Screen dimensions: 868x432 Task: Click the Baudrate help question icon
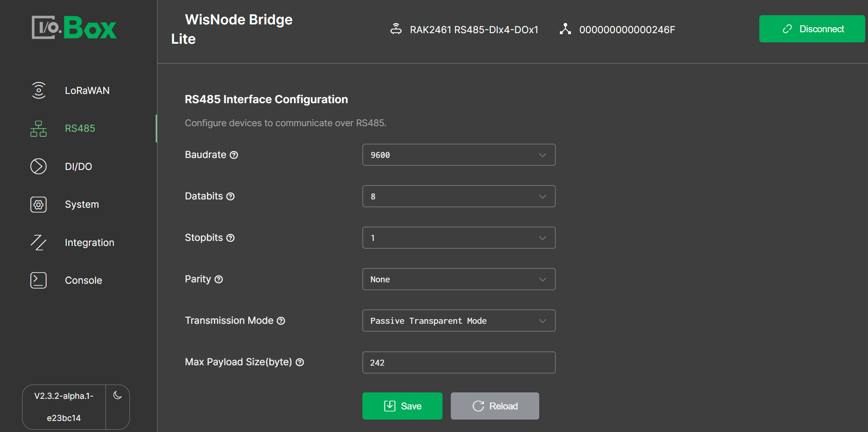[234, 155]
